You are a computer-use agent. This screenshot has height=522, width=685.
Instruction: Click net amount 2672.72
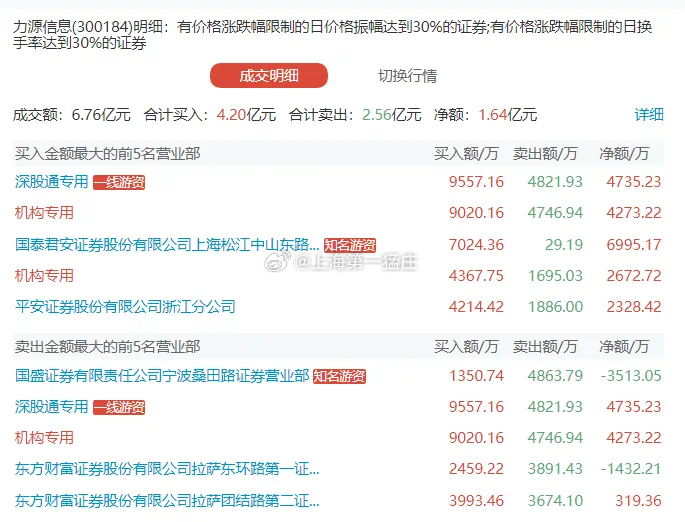tap(633, 276)
